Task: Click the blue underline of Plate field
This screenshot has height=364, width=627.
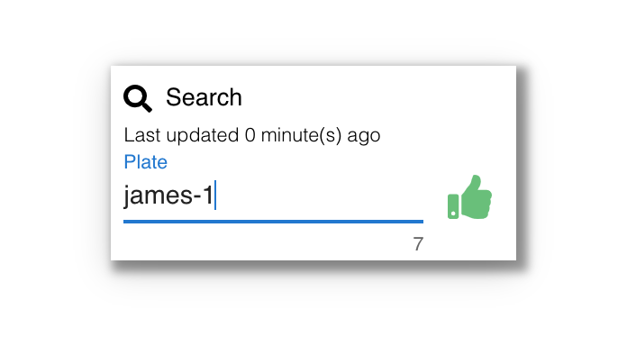Action: pyautogui.click(x=273, y=222)
